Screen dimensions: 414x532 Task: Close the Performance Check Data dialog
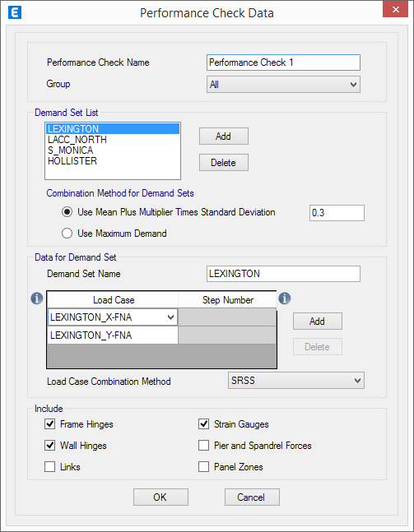(x=395, y=10)
